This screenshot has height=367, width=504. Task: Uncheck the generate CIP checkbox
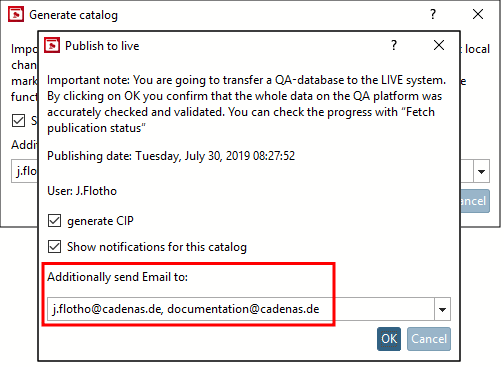point(54,221)
